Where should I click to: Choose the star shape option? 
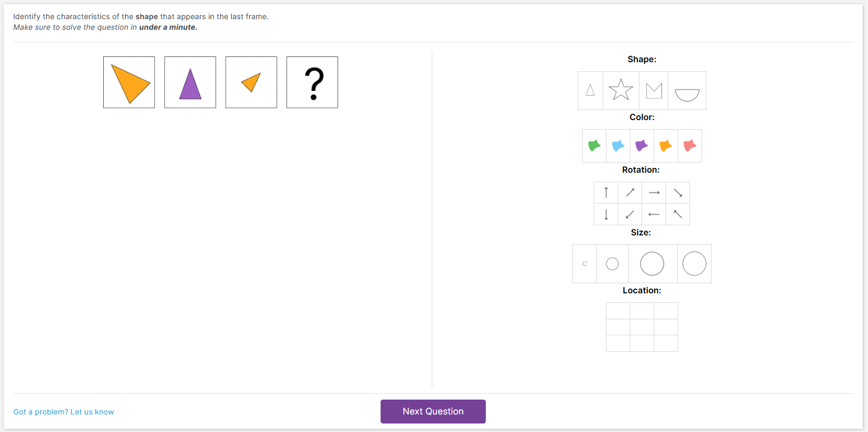[621, 91]
